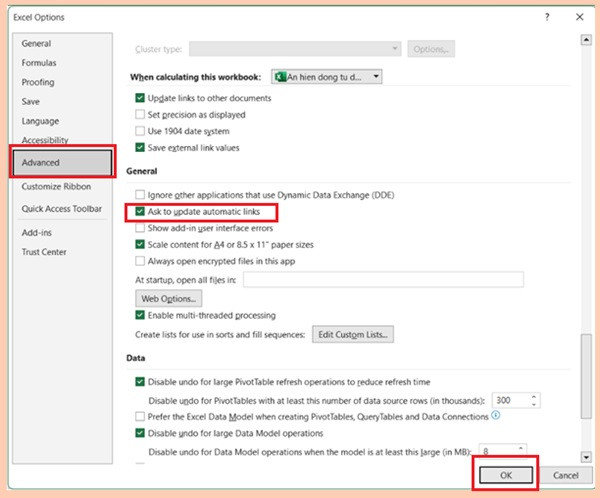The height and width of the screenshot is (498, 600).
Task: Open the Save options category
Action: 31,101
